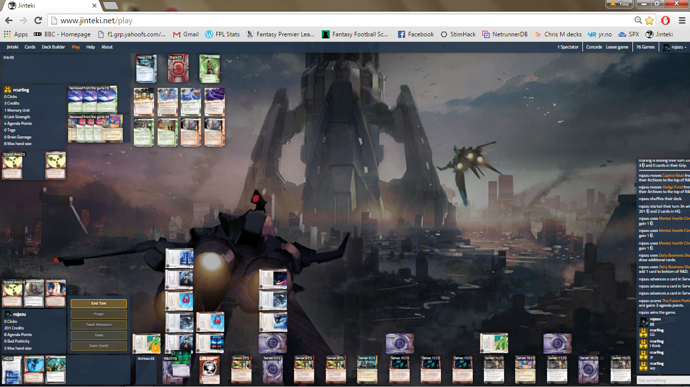Open the Deck Builder menu item

[x=53, y=47]
